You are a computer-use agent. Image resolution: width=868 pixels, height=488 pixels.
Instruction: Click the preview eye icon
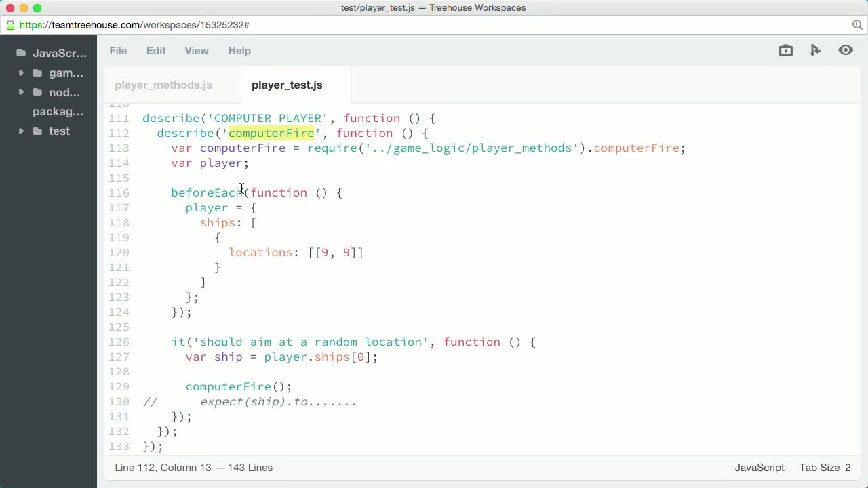tap(846, 51)
